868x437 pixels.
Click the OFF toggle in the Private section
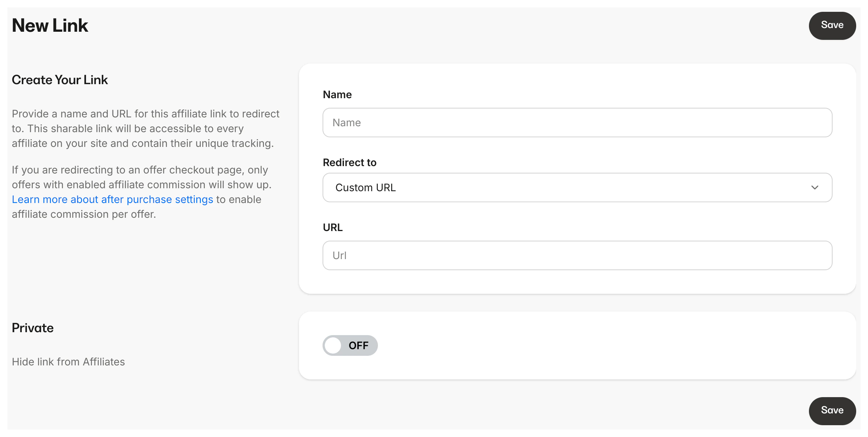click(x=350, y=345)
